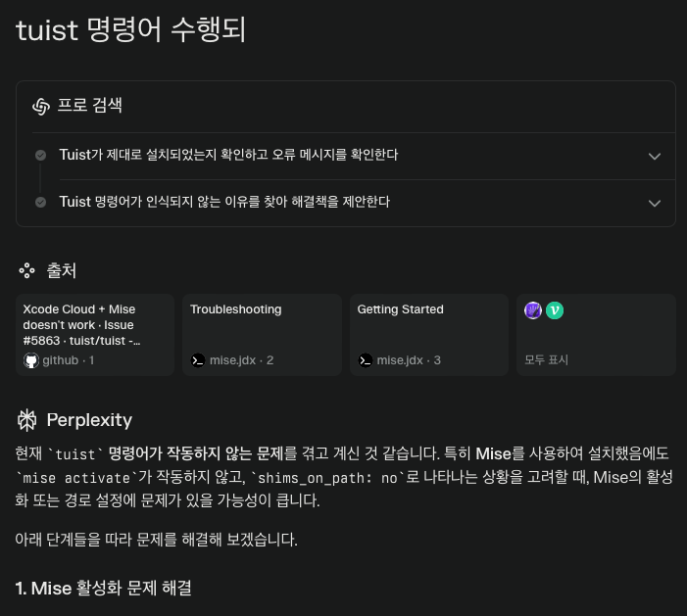
Task: Expand the 'Tuist 명령어가 인식되지 않는' step chevron
Action: [x=654, y=203]
